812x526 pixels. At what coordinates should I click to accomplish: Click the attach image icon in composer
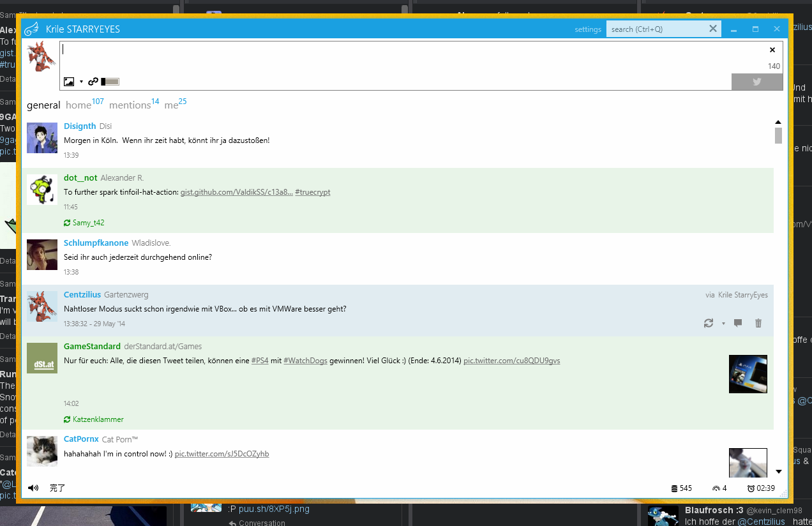pyautogui.click(x=69, y=82)
